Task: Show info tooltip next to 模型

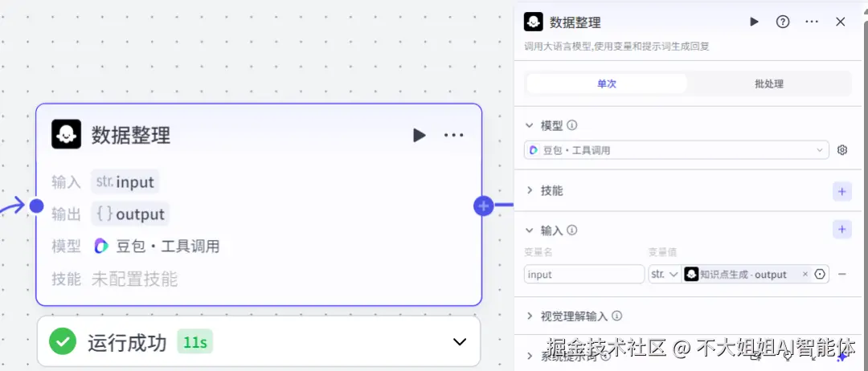Action: [x=572, y=125]
